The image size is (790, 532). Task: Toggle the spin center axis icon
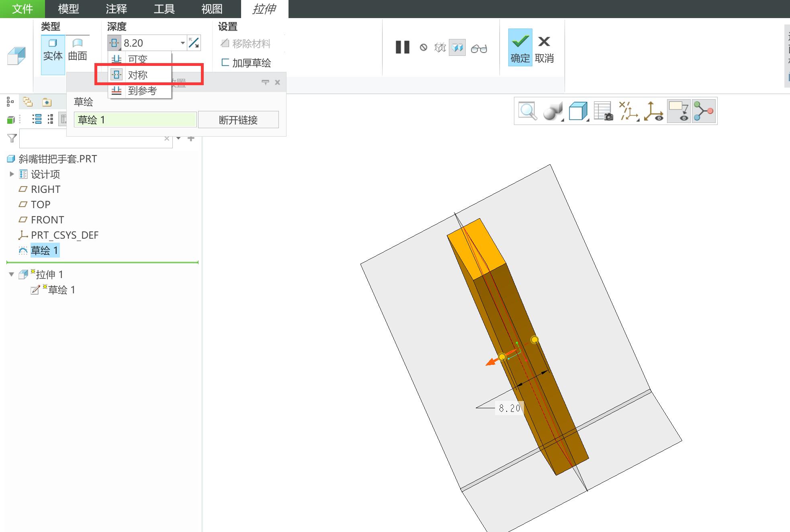coord(653,111)
